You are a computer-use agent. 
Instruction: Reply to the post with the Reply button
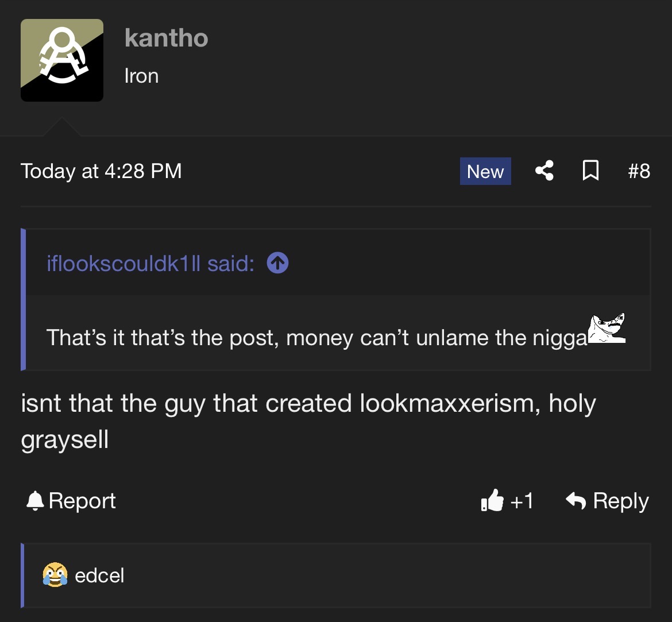tap(607, 501)
